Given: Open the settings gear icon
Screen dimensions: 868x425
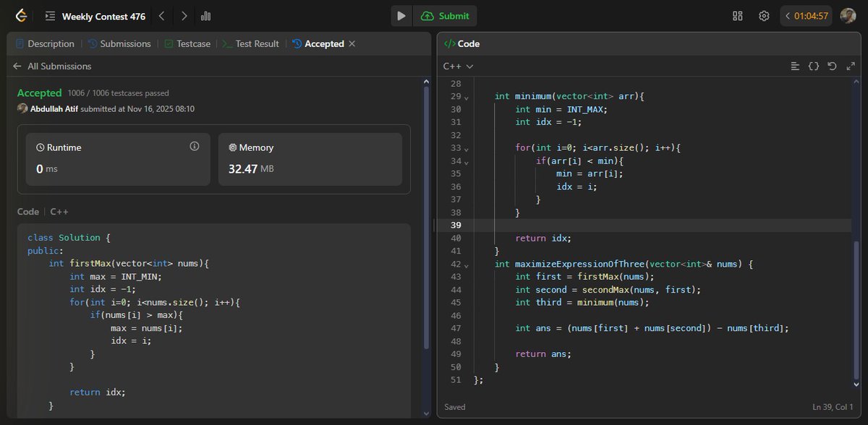Looking at the screenshot, I should pyautogui.click(x=764, y=15).
